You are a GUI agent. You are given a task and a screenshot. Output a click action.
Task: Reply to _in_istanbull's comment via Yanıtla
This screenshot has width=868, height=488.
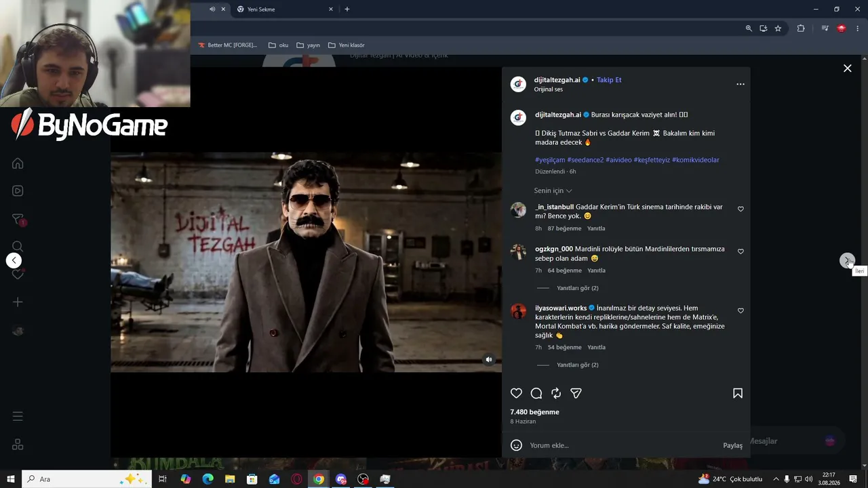pyautogui.click(x=596, y=228)
